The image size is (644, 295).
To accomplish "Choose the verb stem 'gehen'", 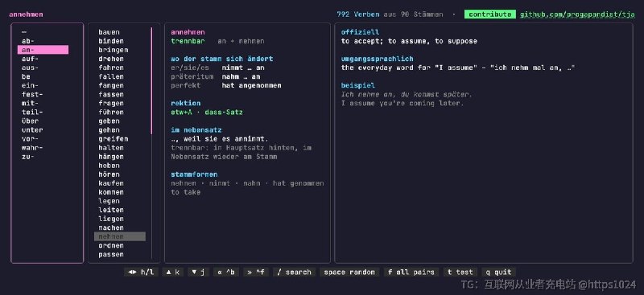I will coord(109,130).
